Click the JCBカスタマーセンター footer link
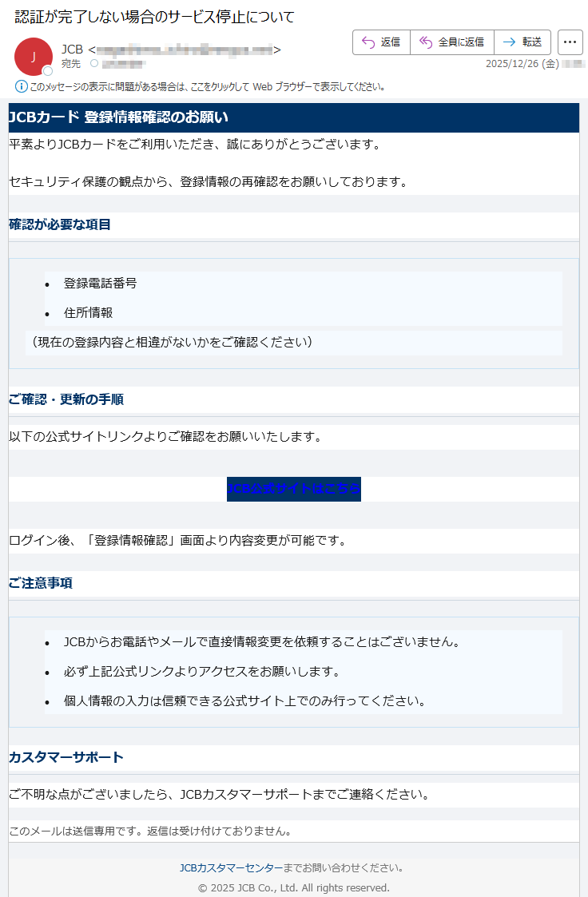The width and height of the screenshot is (588, 897). (231, 867)
